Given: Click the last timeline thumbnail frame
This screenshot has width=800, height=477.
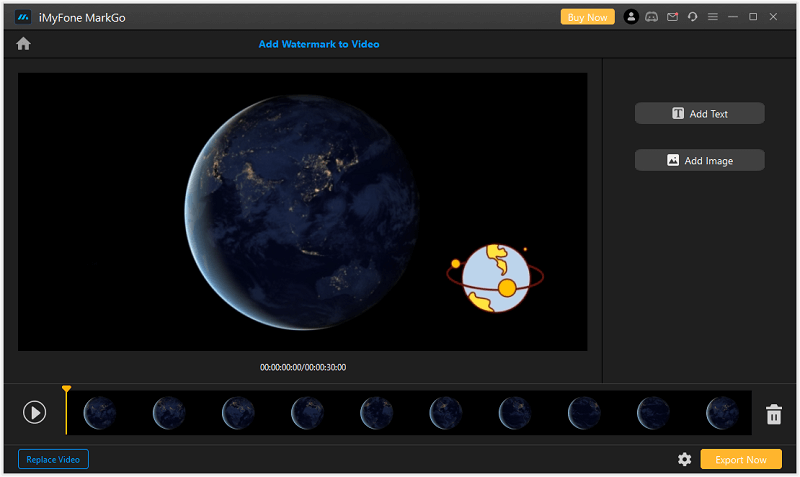Looking at the screenshot, I should (x=722, y=413).
